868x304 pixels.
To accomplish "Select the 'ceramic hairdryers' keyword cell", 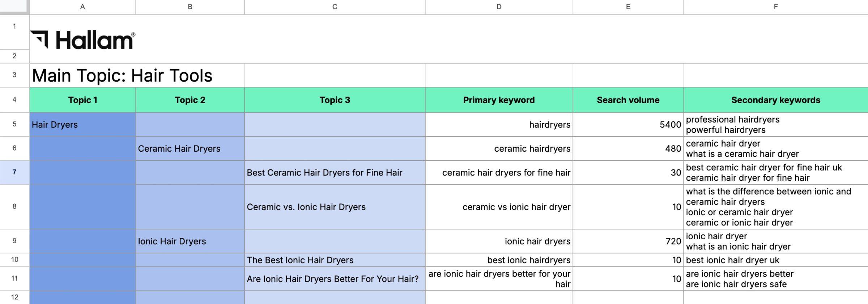I will pyautogui.click(x=499, y=148).
